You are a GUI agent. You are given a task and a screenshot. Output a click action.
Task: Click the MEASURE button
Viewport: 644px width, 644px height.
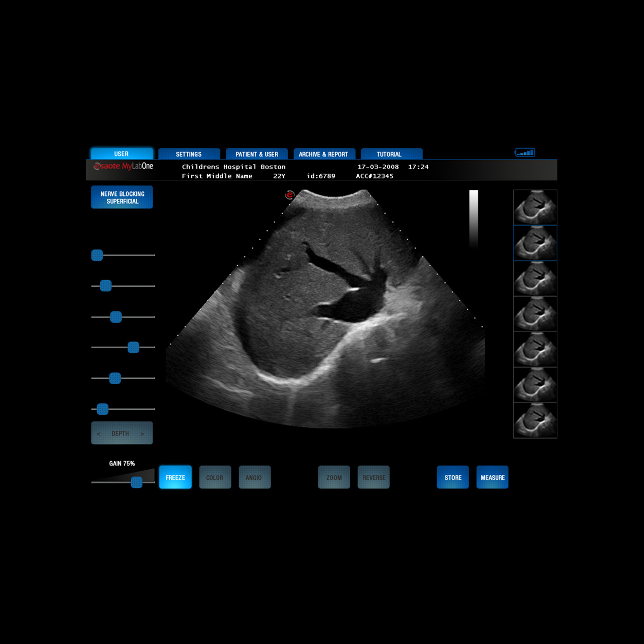click(492, 477)
